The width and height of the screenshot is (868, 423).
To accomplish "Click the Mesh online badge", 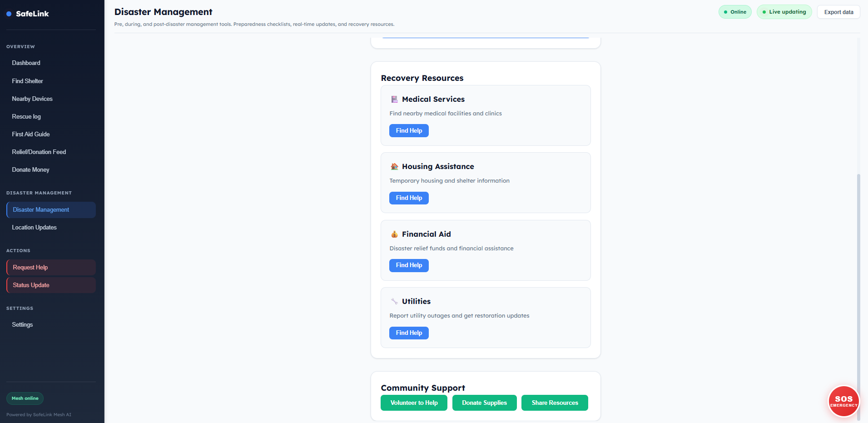I will 25,398.
